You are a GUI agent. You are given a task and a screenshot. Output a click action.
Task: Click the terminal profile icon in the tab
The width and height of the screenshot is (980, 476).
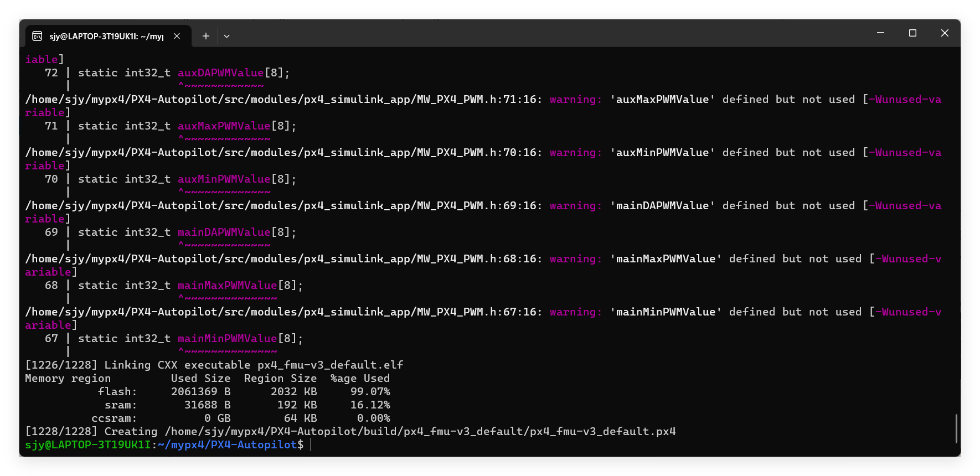pos(37,36)
